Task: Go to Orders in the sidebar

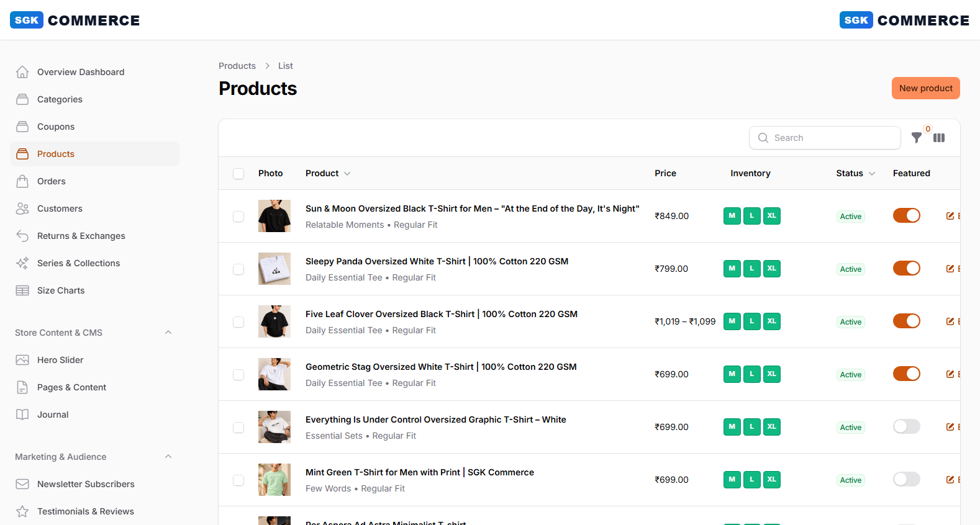Action: [x=94, y=181]
